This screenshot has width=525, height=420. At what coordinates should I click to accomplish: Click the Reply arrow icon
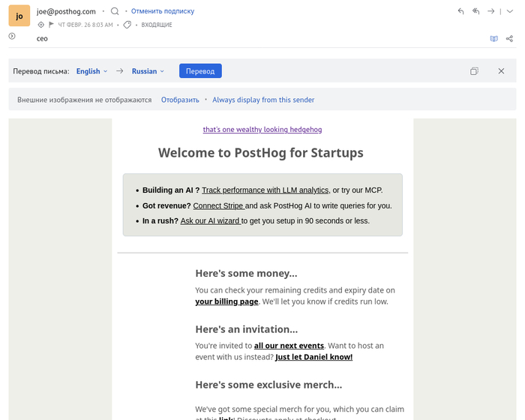click(x=460, y=11)
